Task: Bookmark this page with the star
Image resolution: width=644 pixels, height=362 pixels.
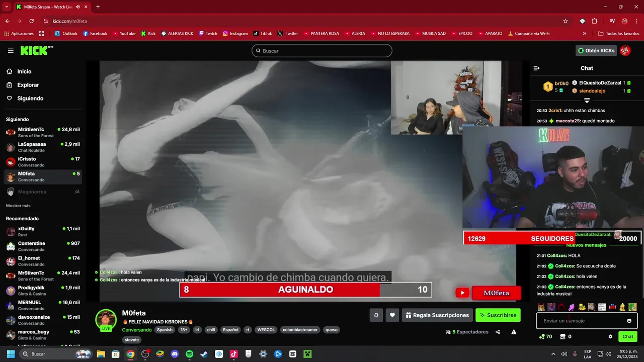Action: (566, 21)
